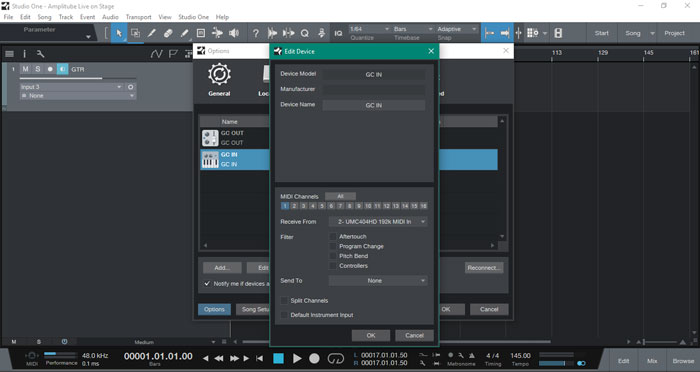
Task: Mute the GTR track
Action: tap(25, 69)
